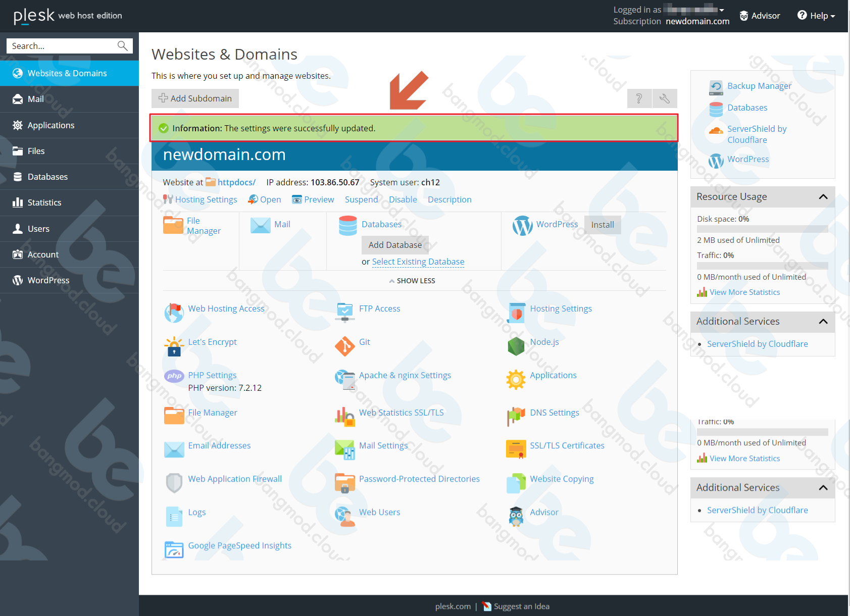850x616 pixels.
Task: Click SHOW LESS to collapse tools
Action: [412, 281]
